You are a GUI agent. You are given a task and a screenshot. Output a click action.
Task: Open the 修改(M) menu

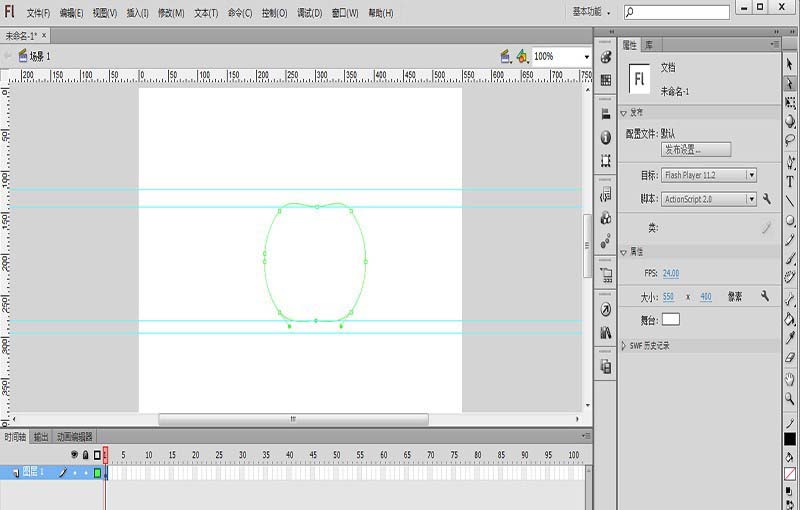(x=171, y=13)
